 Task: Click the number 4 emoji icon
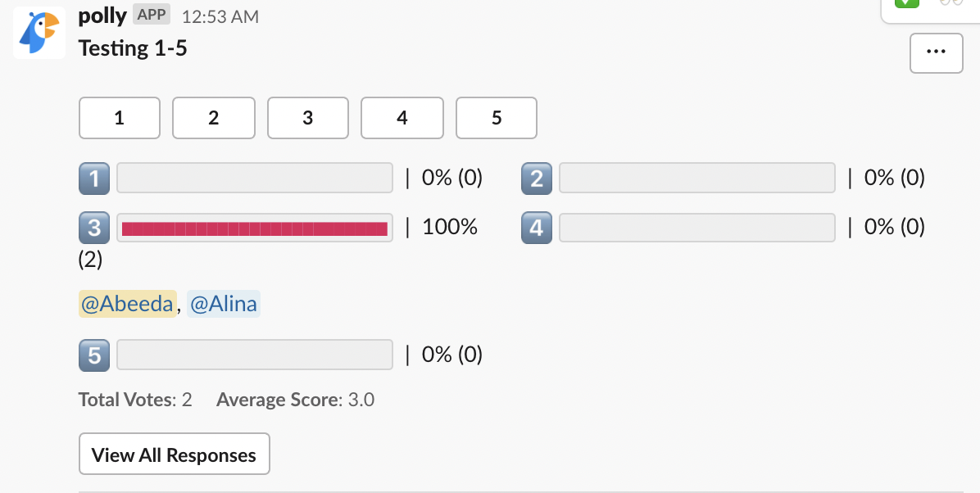[x=537, y=227]
